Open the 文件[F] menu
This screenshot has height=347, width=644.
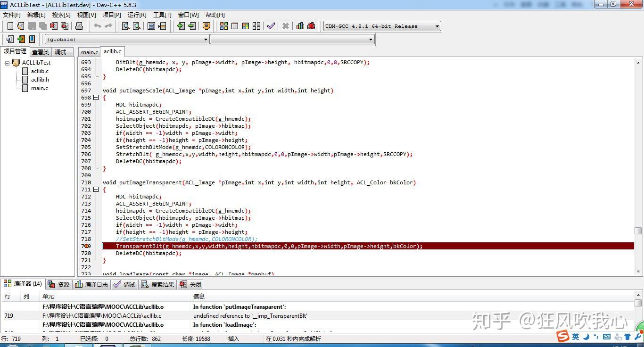point(12,15)
